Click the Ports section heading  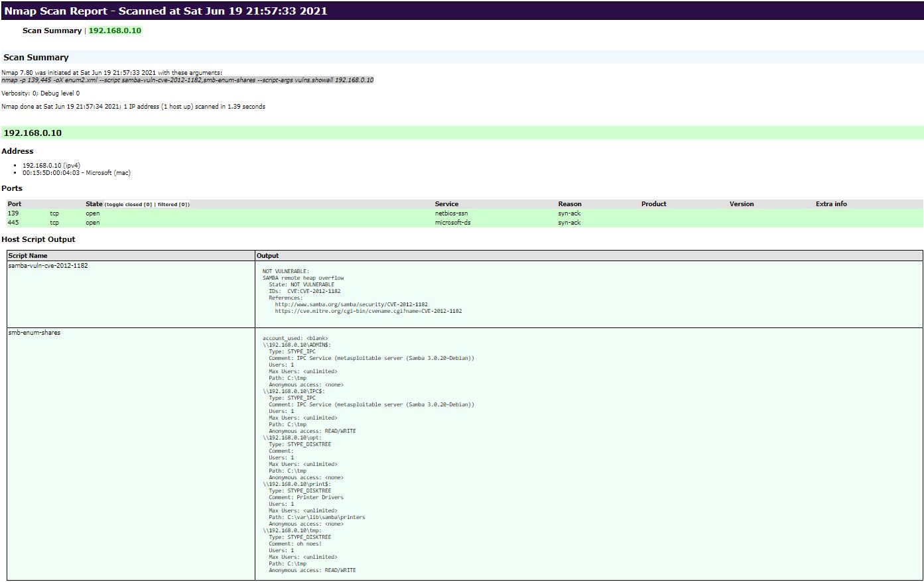(12, 188)
